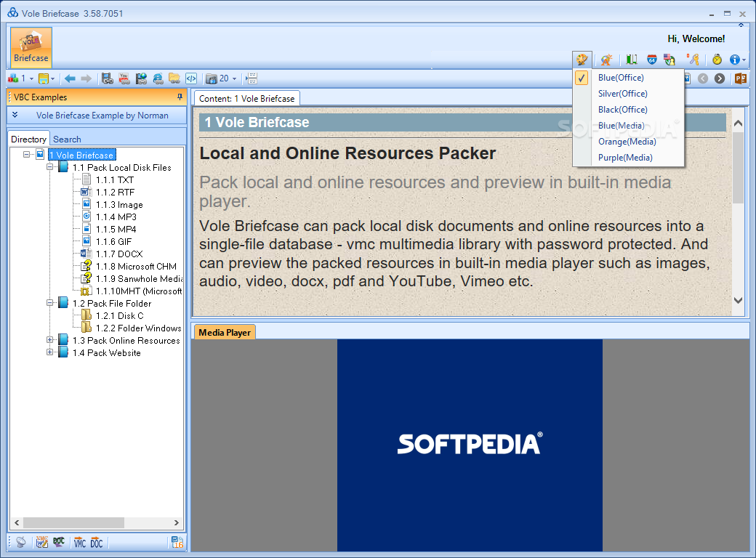This screenshot has height=558, width=756.
Task: Click the Media Player tab
Action: [x=225, y=333]
